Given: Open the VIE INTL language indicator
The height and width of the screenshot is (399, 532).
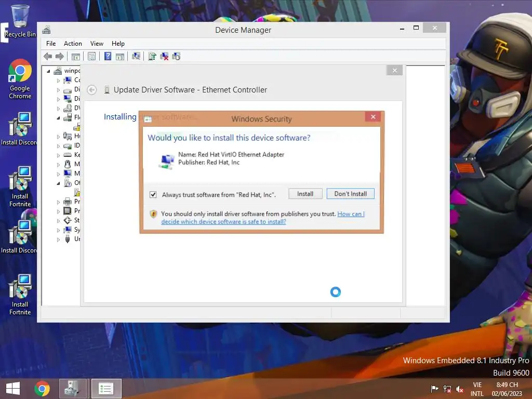Looking at the screenshot, I should coord(477,389).
